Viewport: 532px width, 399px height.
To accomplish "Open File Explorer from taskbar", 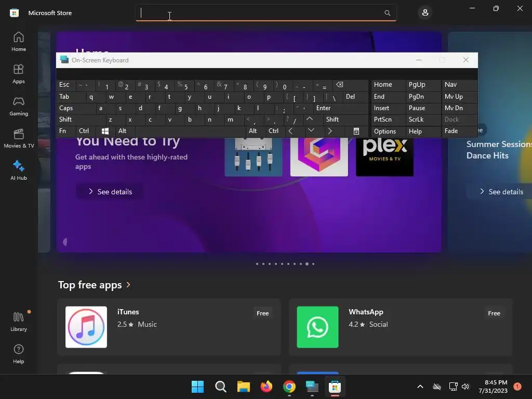I will (x=243, y=387).
